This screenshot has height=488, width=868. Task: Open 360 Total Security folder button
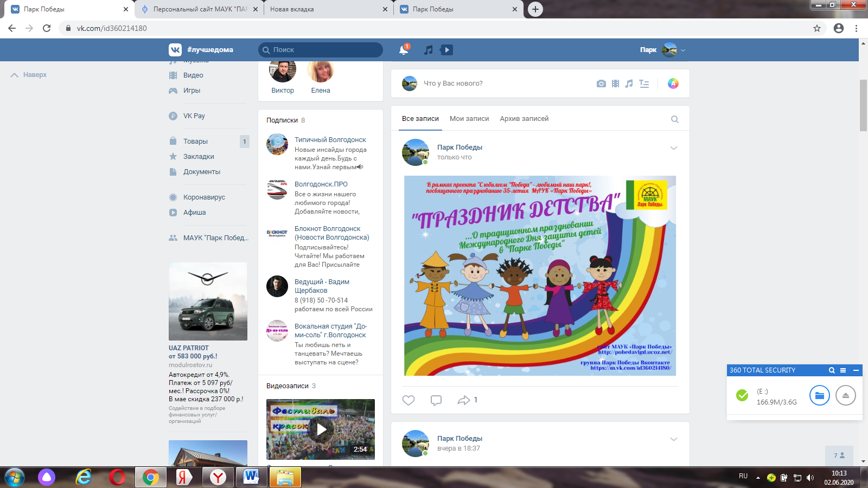[820, 395]
